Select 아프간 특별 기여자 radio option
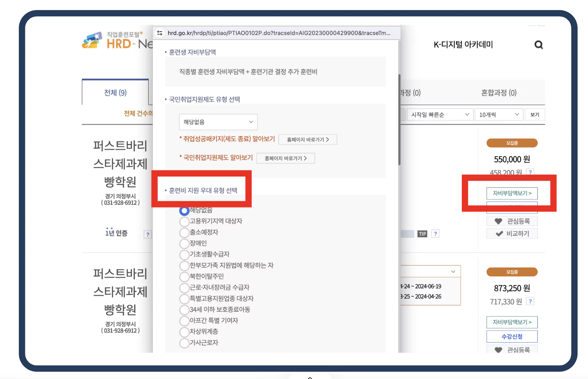This screenshot has height=379, width=588. click(184, 321)
